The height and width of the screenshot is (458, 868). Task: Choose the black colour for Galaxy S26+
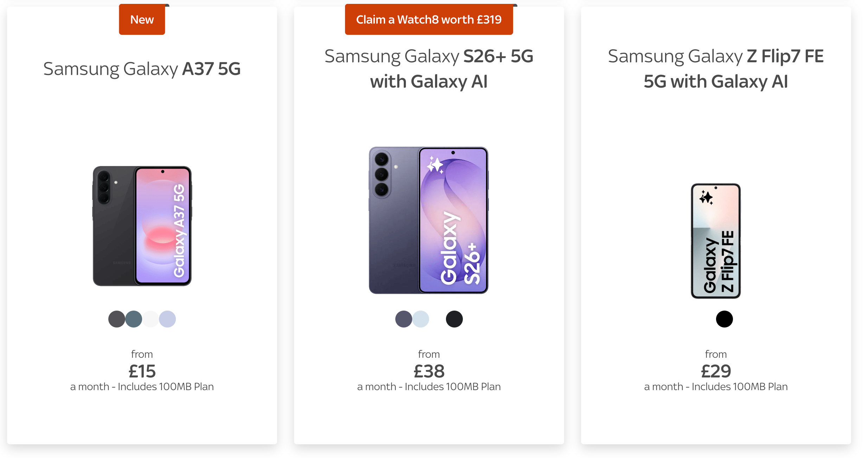tap(454, 319)
